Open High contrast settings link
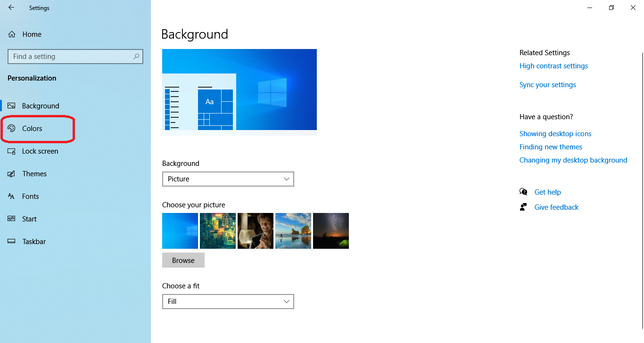The width and height of the screenshot is (644, 343). point(553,66)
